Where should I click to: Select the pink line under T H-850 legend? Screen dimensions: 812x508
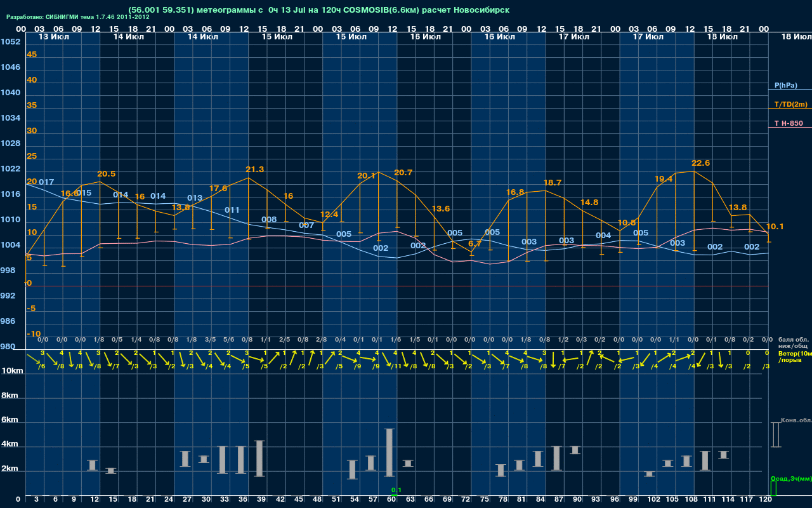pyautogui.click(x=790, y=128)
